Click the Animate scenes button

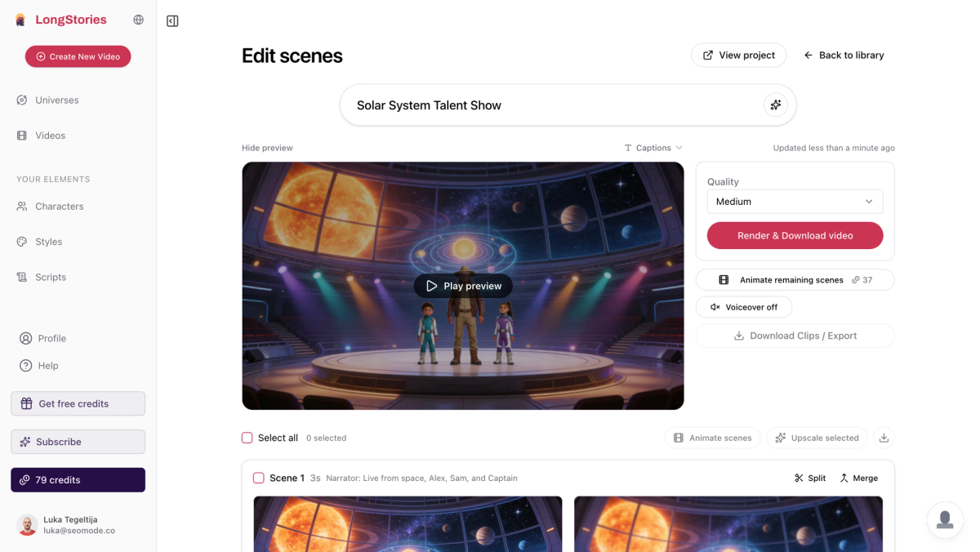point(713,438)
